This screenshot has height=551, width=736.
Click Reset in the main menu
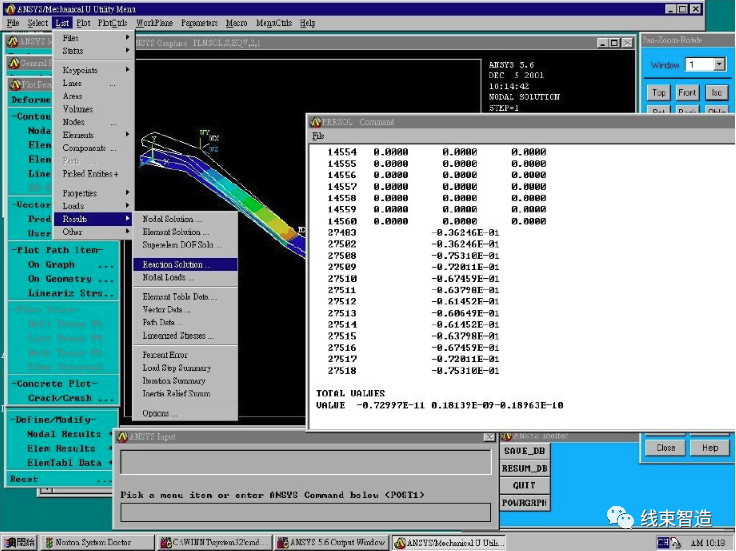(x=61, y=479)
